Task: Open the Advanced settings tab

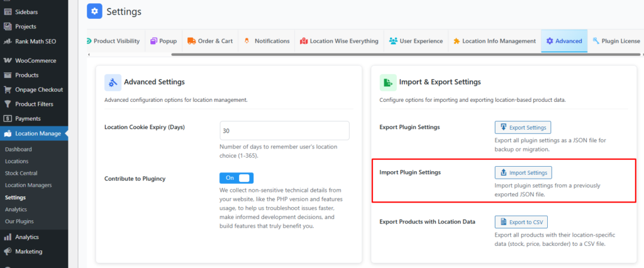Action: (x=563, y=41)
